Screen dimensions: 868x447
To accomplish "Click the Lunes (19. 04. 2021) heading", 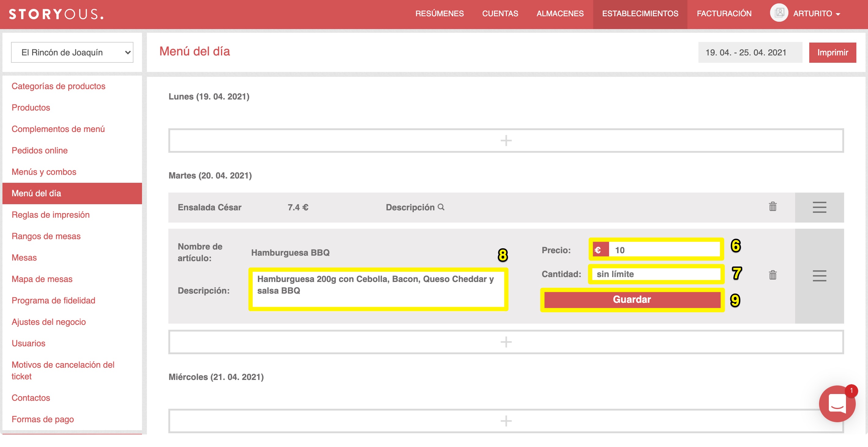I will 208,96.
